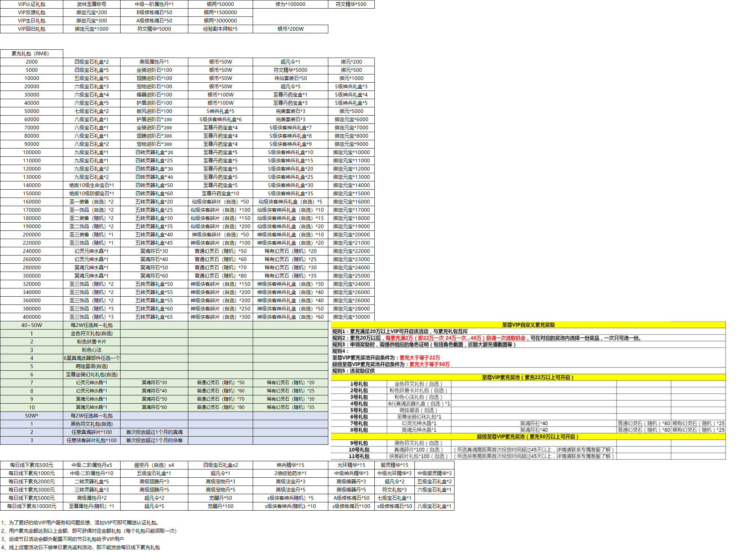Click the 'S级侠客神兵礼盒*6' cell
Screen dimensions: 751x560
pos(221,119)
